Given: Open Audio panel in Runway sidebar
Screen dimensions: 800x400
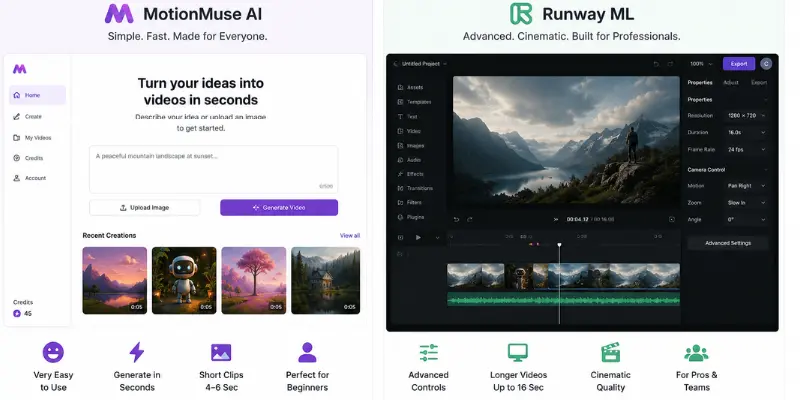Looking at the screenshot, I should (x=409, y=160).
